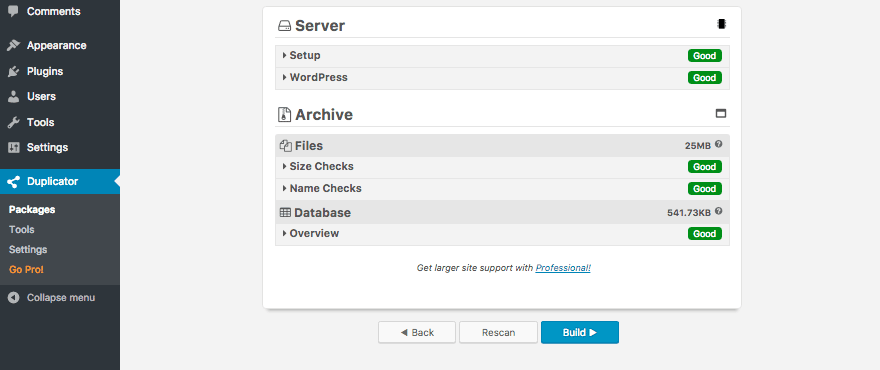Click the Server drive icon heading

(x=285, y=26)
